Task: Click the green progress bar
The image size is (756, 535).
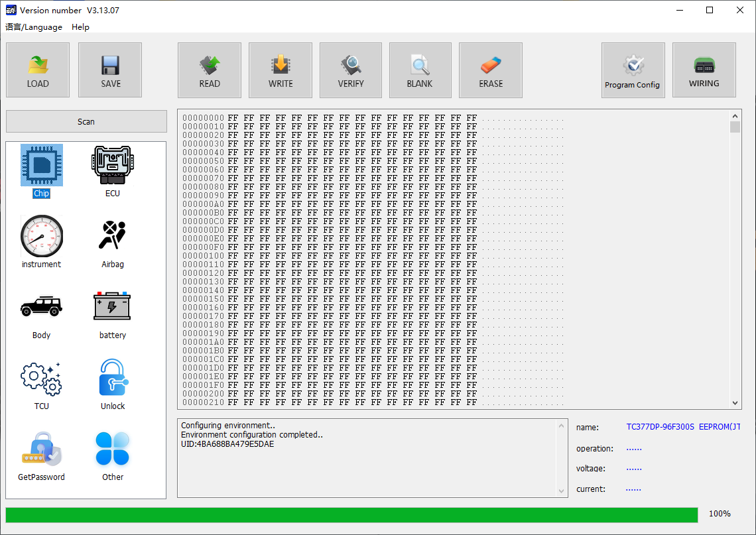Action: tap(351, 514)
